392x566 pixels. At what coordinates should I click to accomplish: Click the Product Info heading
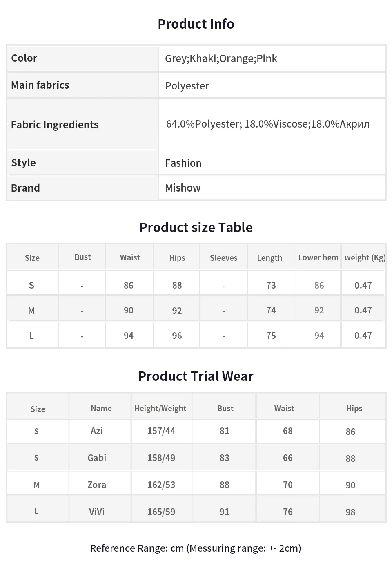pyautogui.click(x=196, y=24)
